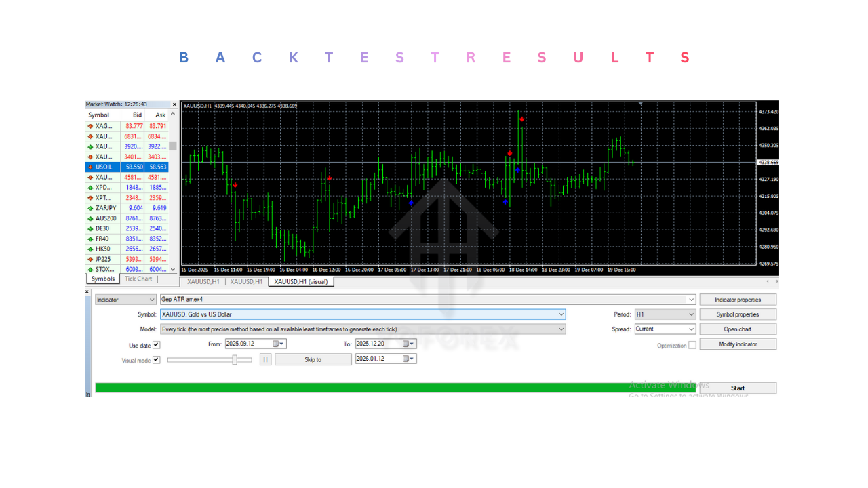Image resolution: width=868 pixels, height=488 pixels.
Task: Open the Indicator properties dialog
Action: 738,299
